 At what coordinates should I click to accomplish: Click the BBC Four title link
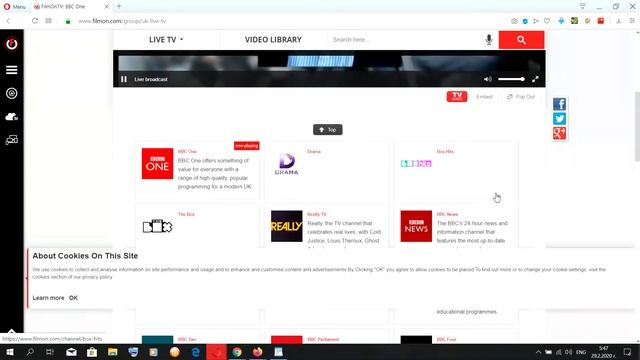click(446, 339)
